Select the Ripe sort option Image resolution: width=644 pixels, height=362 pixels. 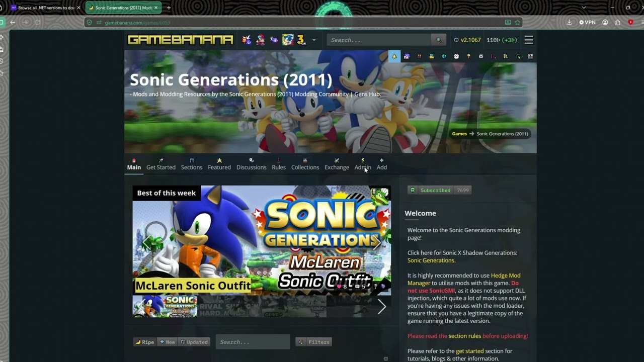click(145, 342)
